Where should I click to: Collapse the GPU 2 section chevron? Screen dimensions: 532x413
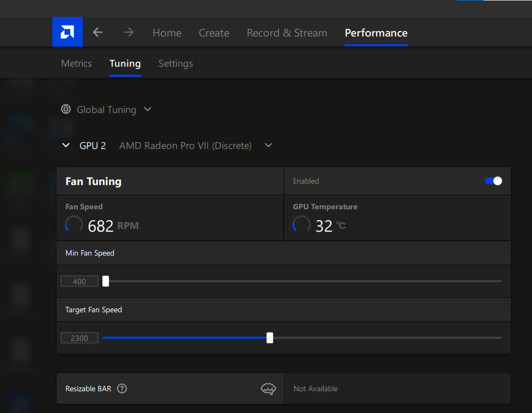[x=66, y=145]
